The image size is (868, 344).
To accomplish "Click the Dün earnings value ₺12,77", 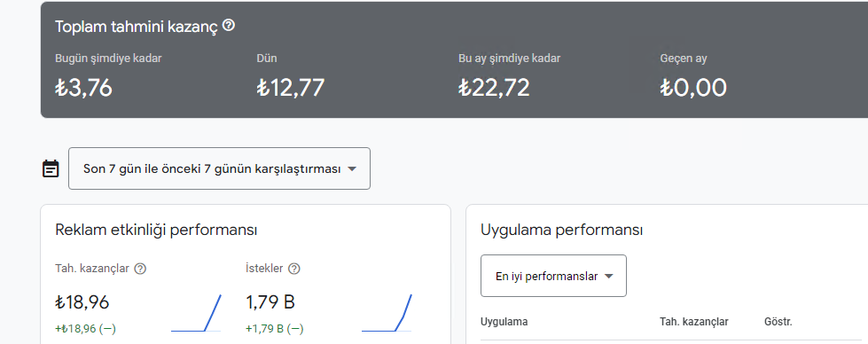I will coord(291,88).
